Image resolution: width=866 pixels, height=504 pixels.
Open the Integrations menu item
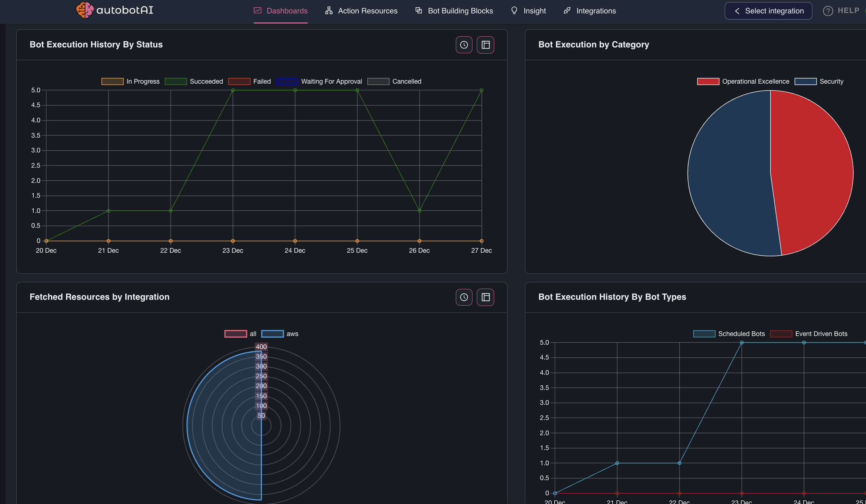[596, 11]
